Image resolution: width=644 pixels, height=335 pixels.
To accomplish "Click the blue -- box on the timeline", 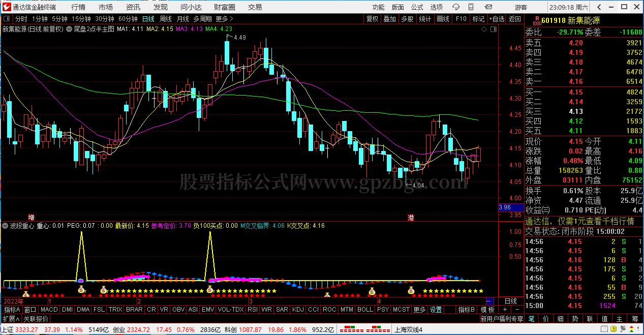I will pos(489,301).
